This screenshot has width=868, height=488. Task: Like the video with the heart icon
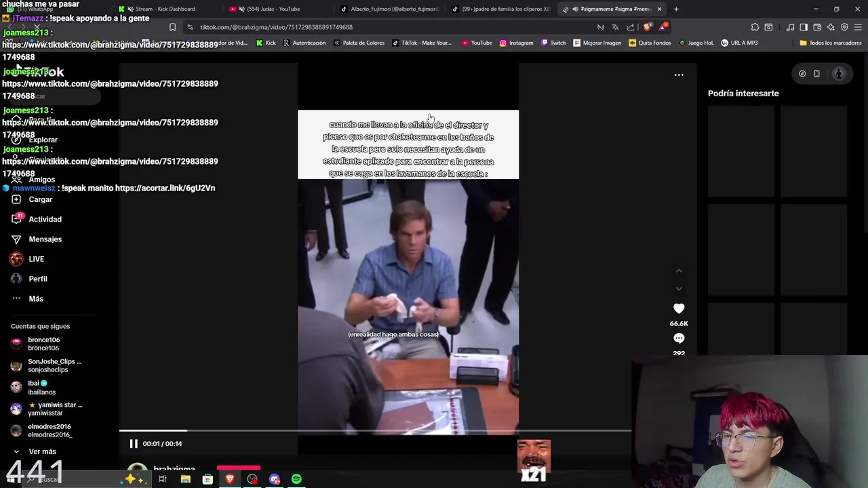[679, 308]
